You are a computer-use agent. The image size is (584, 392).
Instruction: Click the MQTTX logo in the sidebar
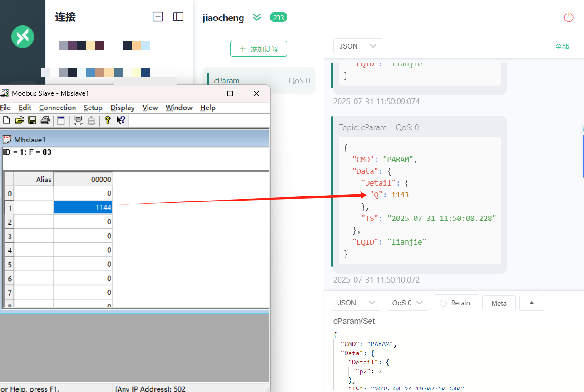[23, 36]
